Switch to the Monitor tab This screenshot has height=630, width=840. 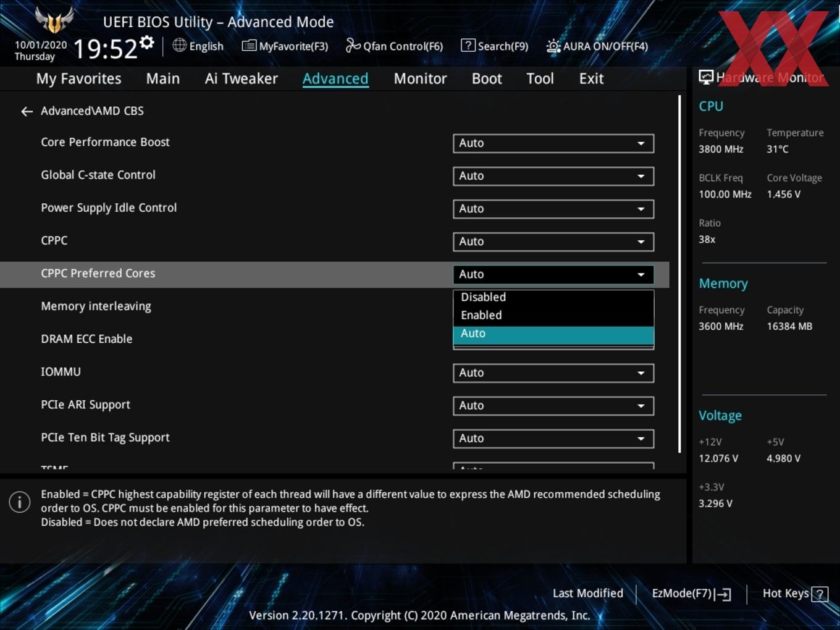(420, 78)
